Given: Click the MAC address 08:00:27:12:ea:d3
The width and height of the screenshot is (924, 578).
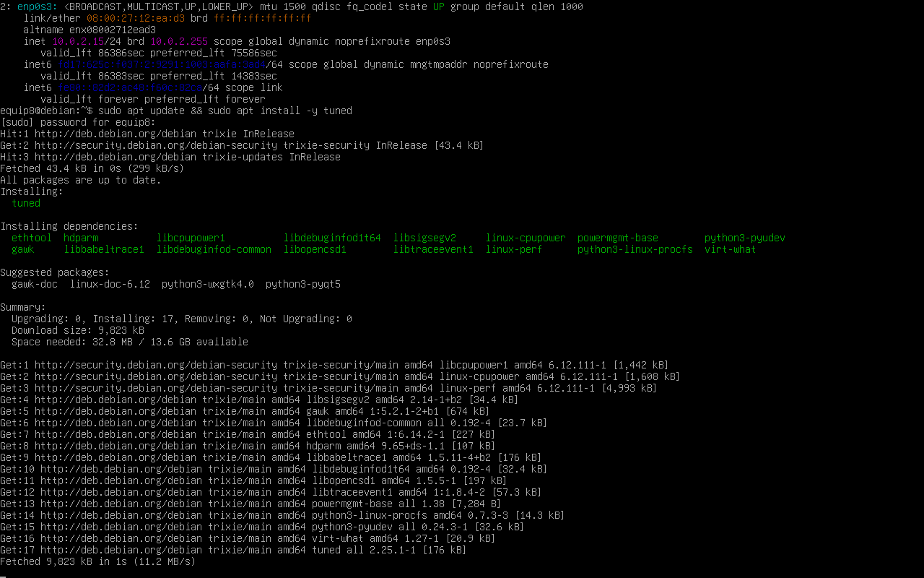Looking at the screenshot, I should click(x=136, y=18).
